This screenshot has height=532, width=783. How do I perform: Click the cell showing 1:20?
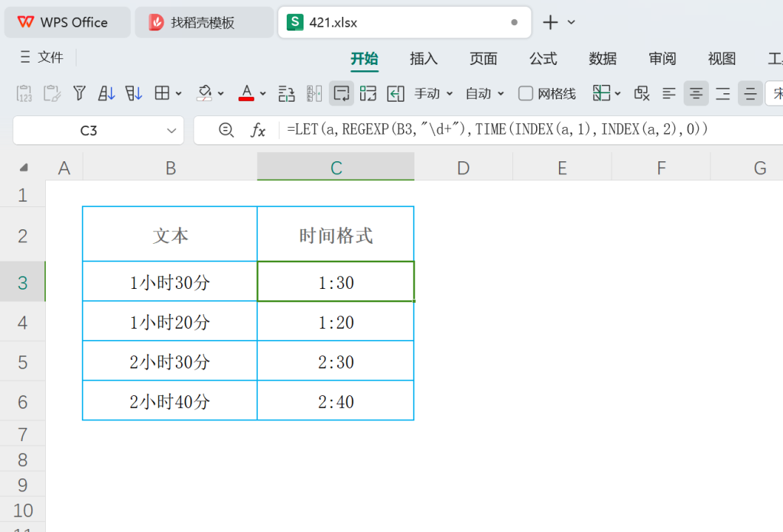point(336,322)
